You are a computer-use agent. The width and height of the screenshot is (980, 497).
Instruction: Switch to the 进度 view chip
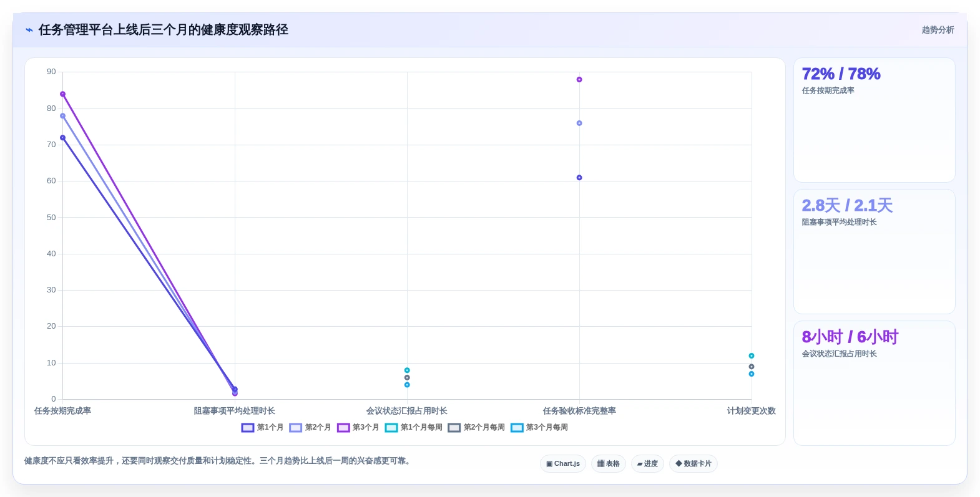click(x=647, y=463)
